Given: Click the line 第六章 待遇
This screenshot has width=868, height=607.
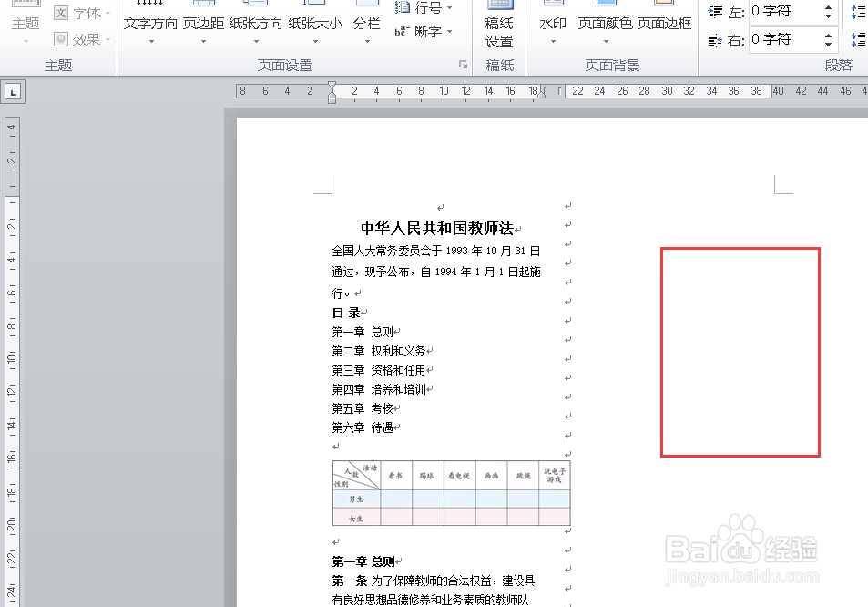Looking at the screenshot, I should click(x=363, y=427).
